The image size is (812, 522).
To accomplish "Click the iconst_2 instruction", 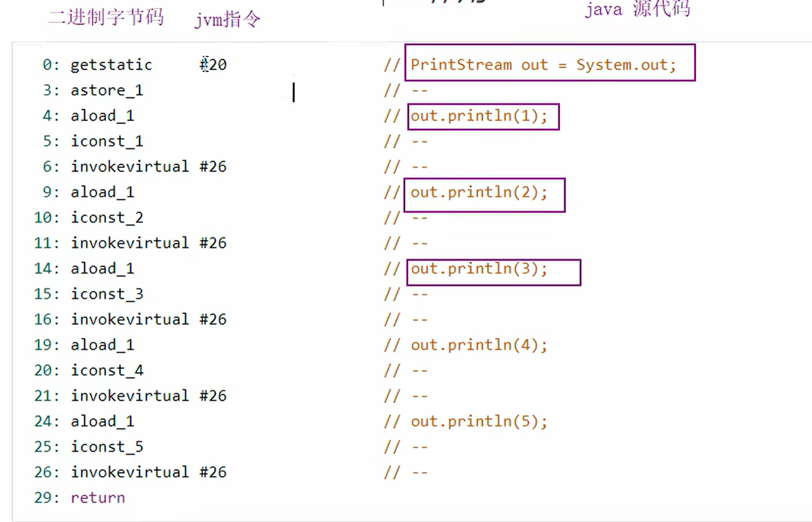I will [107, 218].
